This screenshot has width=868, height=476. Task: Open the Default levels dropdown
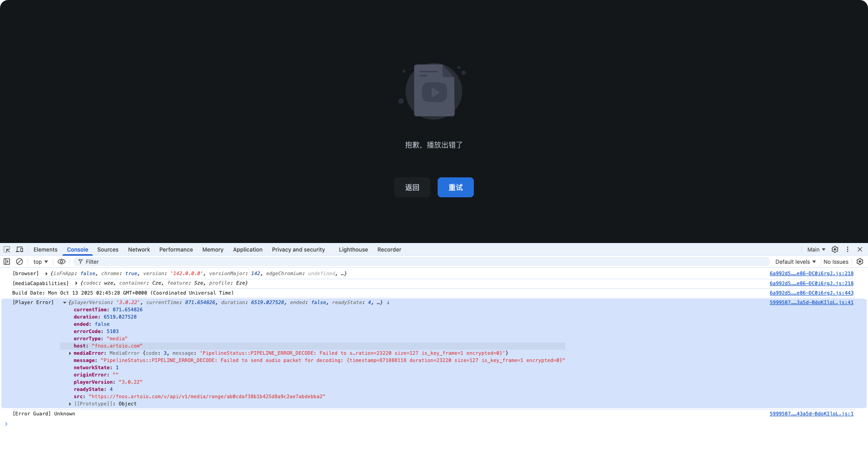pyautogui.click(x=795, y=262)
